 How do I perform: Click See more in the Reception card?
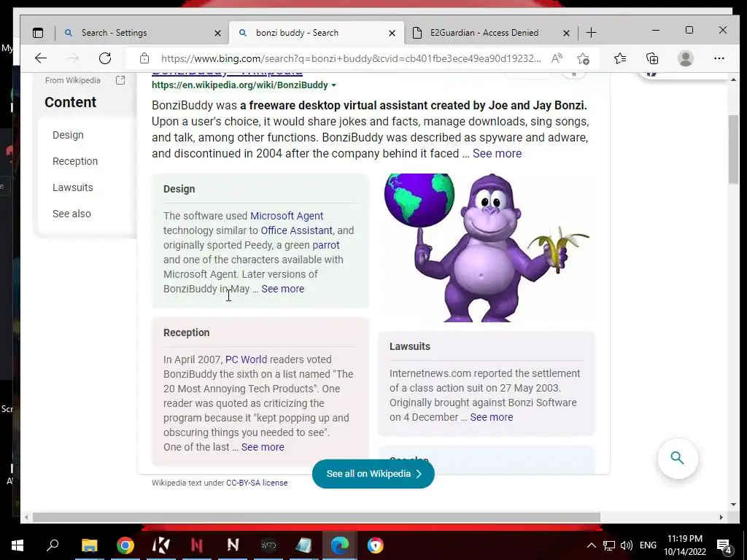(263, 447)
